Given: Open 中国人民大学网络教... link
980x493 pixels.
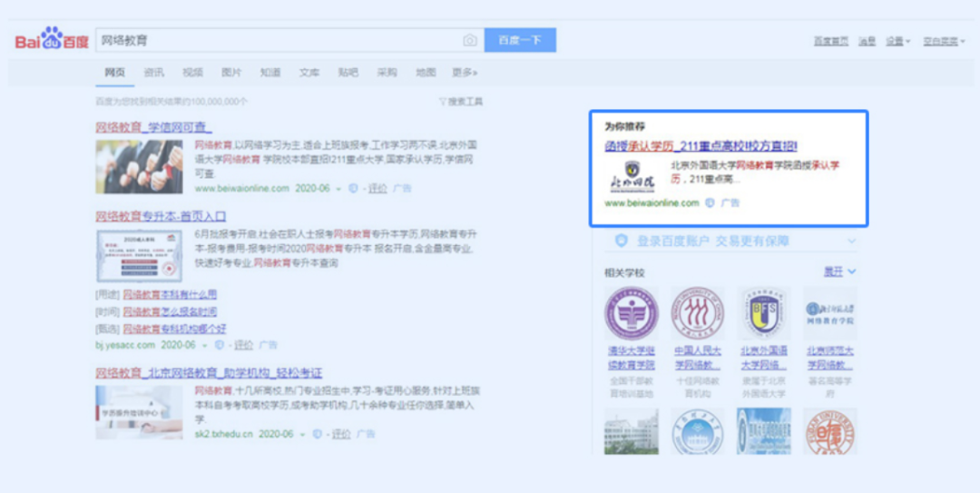Looking at the screenshot, I should coord(698,357).
